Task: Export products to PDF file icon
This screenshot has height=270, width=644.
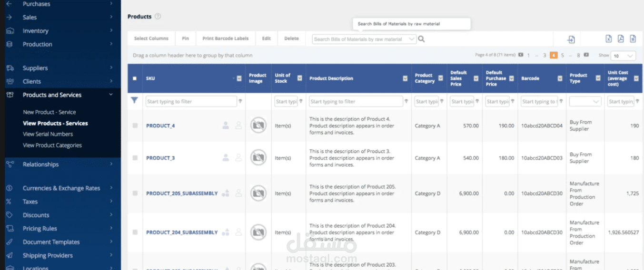Action: 621,39
